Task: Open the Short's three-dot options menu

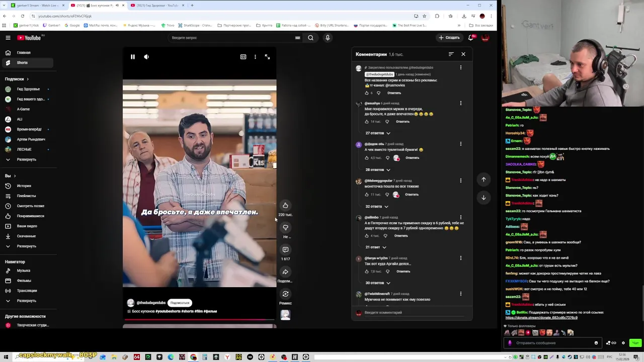Action: click(255, 57)
